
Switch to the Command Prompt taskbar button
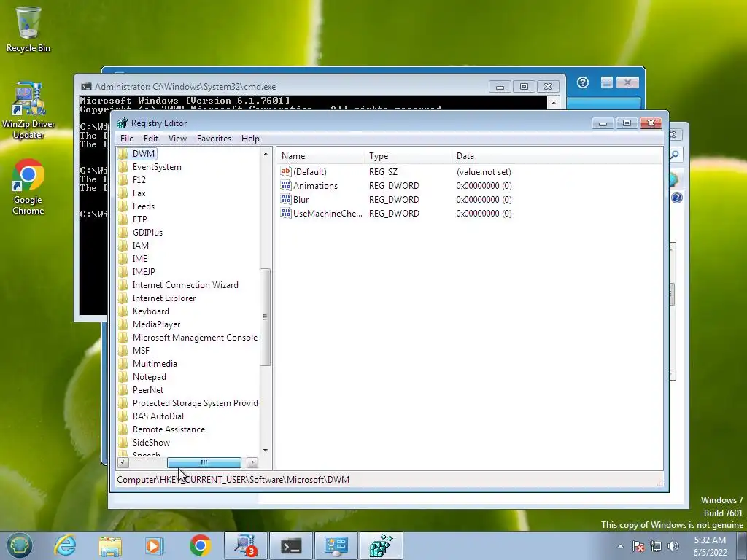coord(290,545)
